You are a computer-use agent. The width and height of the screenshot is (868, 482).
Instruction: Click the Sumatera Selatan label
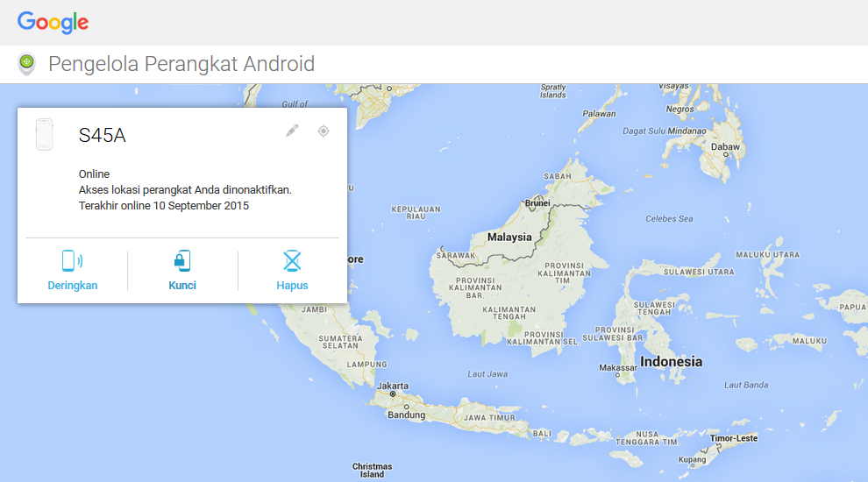340,342
